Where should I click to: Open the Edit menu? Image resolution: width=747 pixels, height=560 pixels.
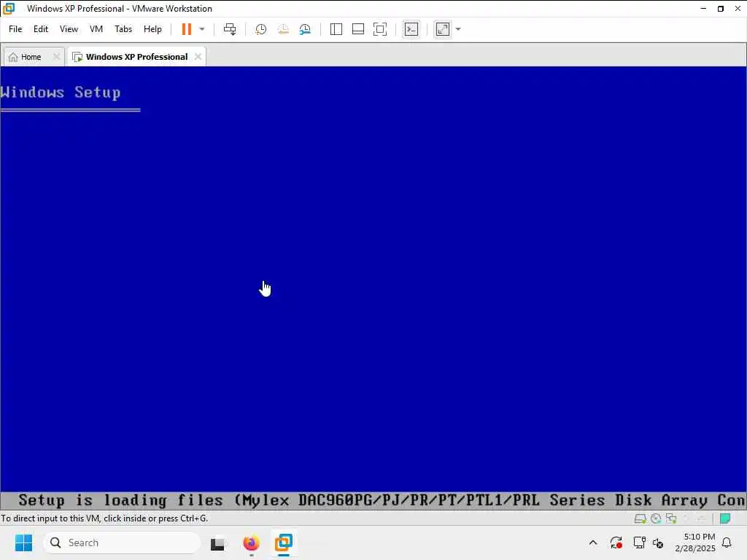(41, 29)
